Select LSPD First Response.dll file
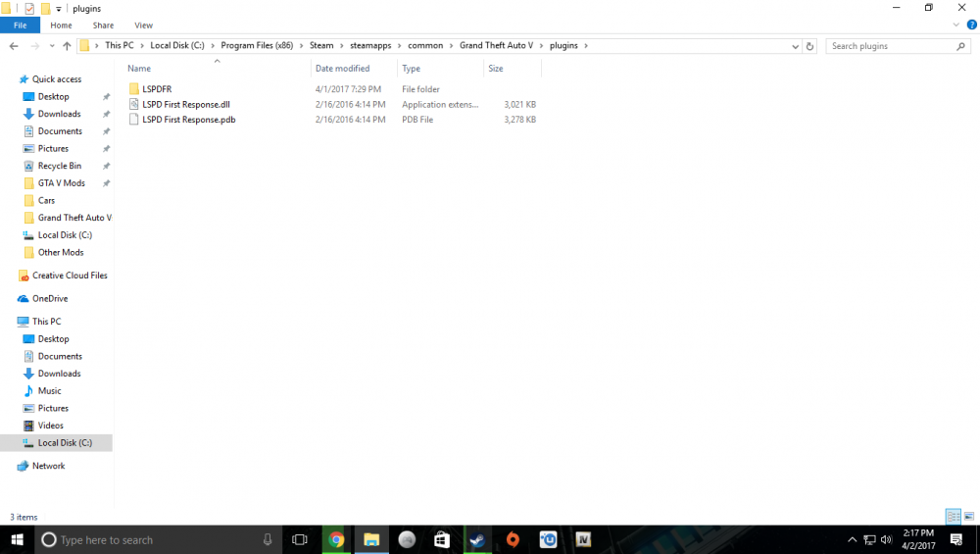The height and width of the screenshot is (554, 980). click(185, 104)
